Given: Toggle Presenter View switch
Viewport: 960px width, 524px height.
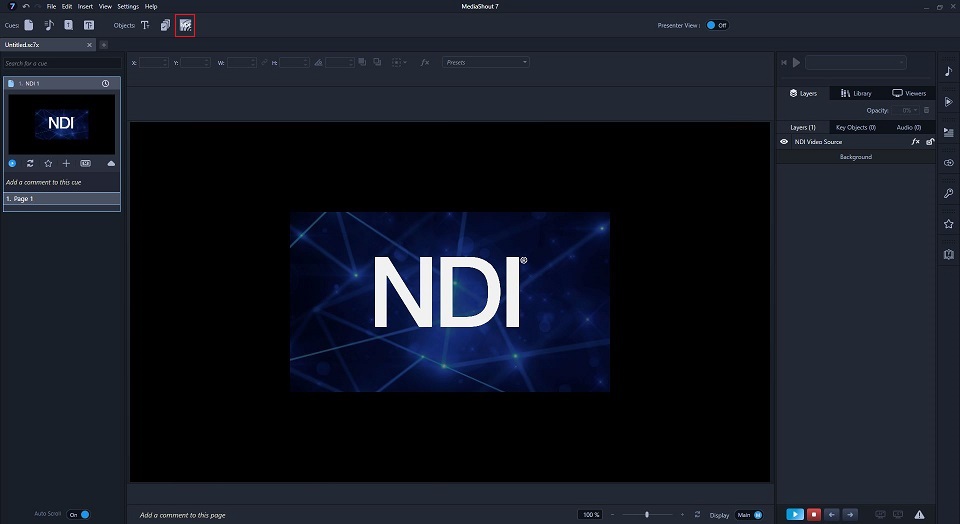Looking at the screenshot, I should point(717,25).
